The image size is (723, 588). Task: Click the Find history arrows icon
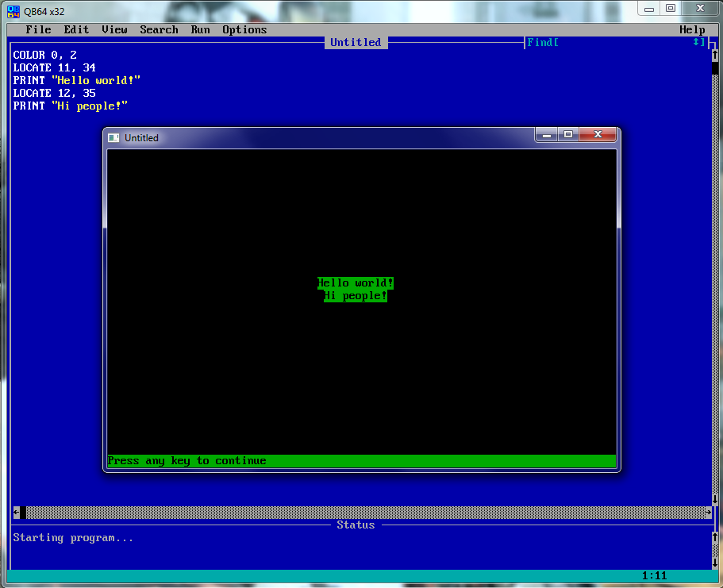(x=696, y=42)
